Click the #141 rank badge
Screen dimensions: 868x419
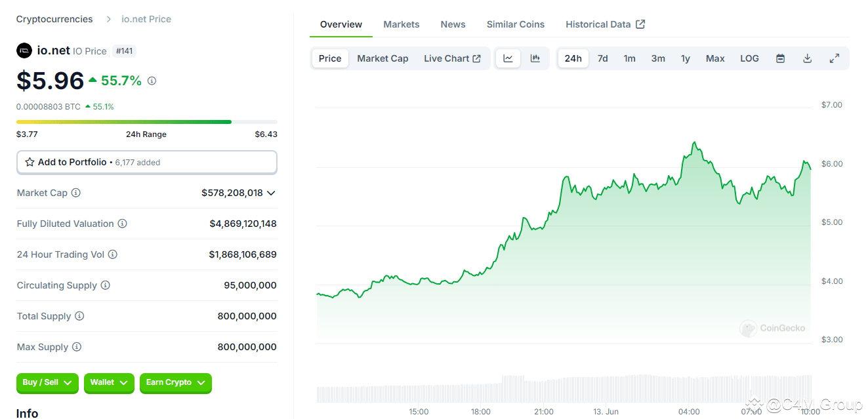click(125, 50)
